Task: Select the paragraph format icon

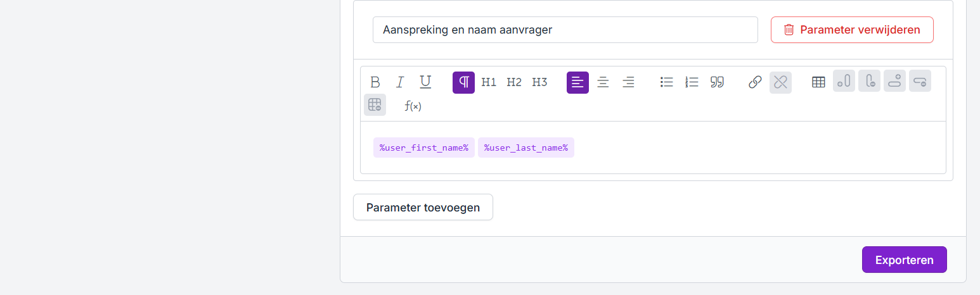Action: click(x=463, y=82)
